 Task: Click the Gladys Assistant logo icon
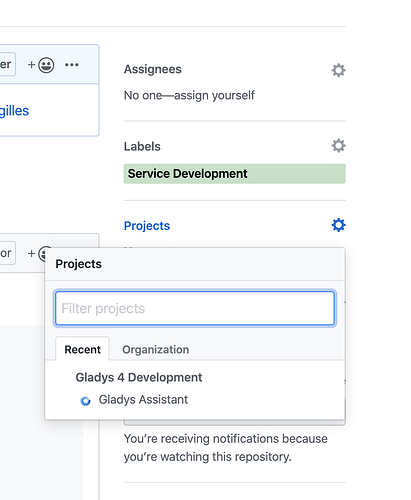(x=85, y=400)
